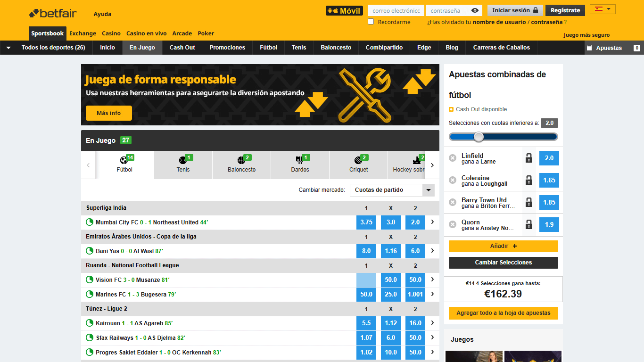
Task: Click the Añadir + button
Action: [x=504, y=246]
